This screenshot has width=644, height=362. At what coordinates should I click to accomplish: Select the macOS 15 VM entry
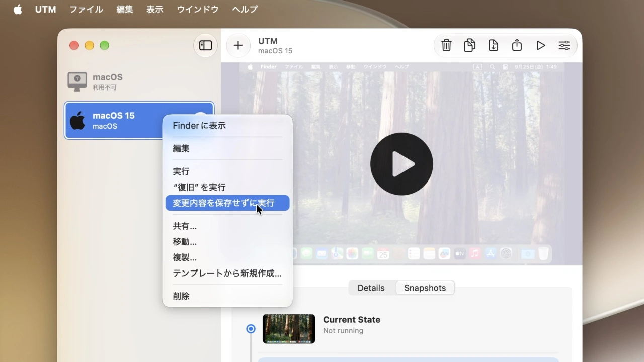pyautogui.click(x=139, y=121)
